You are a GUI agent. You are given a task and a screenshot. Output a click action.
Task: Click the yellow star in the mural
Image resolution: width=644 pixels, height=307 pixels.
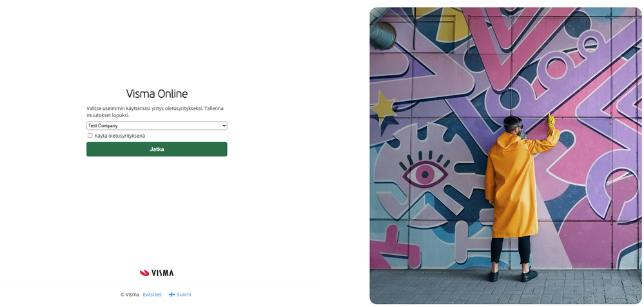[x=384, y=106]
